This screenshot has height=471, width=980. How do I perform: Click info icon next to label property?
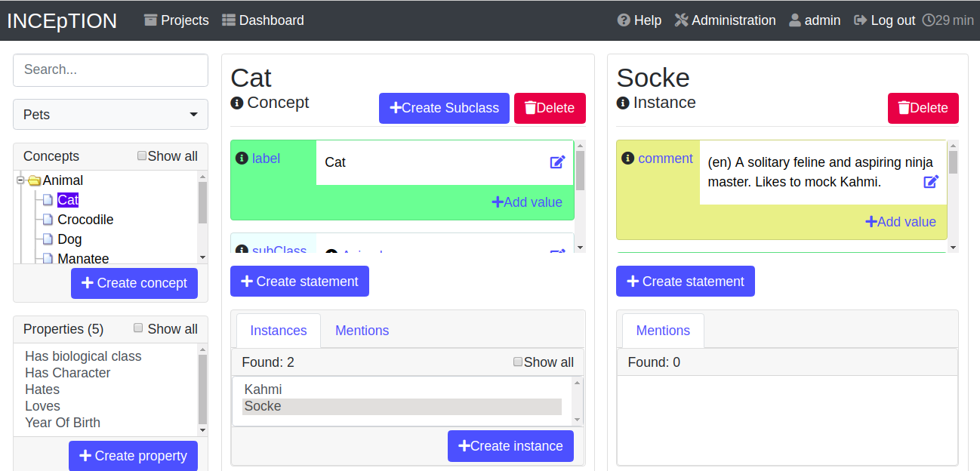coord(242,158)
